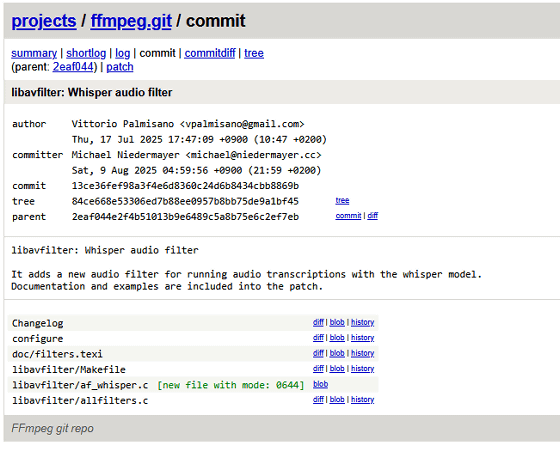Image resolution: width=560 pixels, height=452 pixels.
Task: Click committer date Sat, 9 Aug 2025
Action: pyautogui.click(x=196, y=170)
